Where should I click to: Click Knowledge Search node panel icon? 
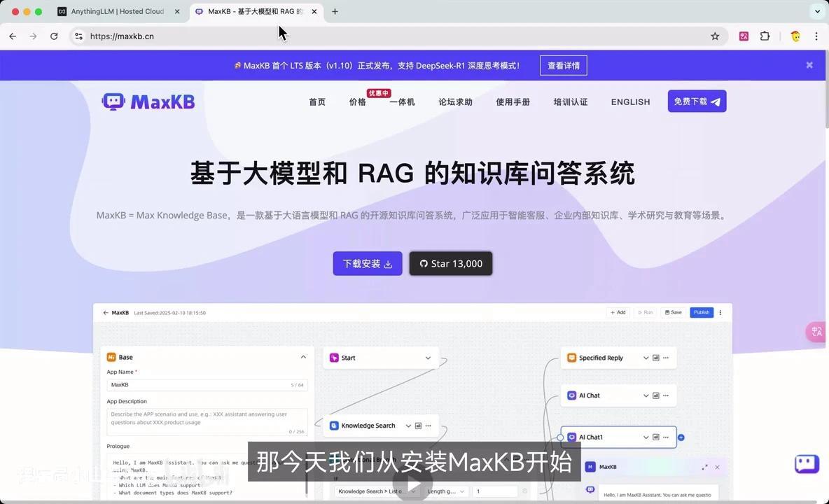point(418,426)
